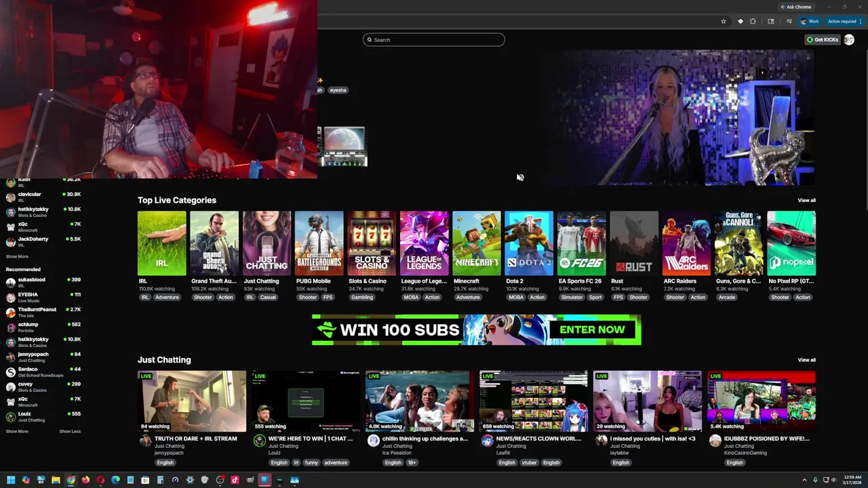Click the Ask Chrome button
Viewport: 868px width, 488px height.
click(796, 7)
